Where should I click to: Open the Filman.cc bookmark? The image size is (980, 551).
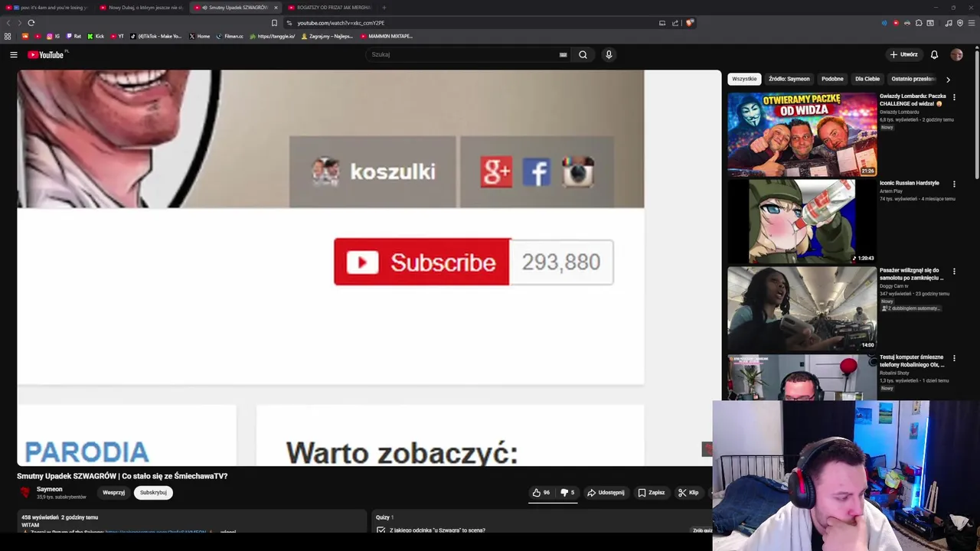pos(230,36)
